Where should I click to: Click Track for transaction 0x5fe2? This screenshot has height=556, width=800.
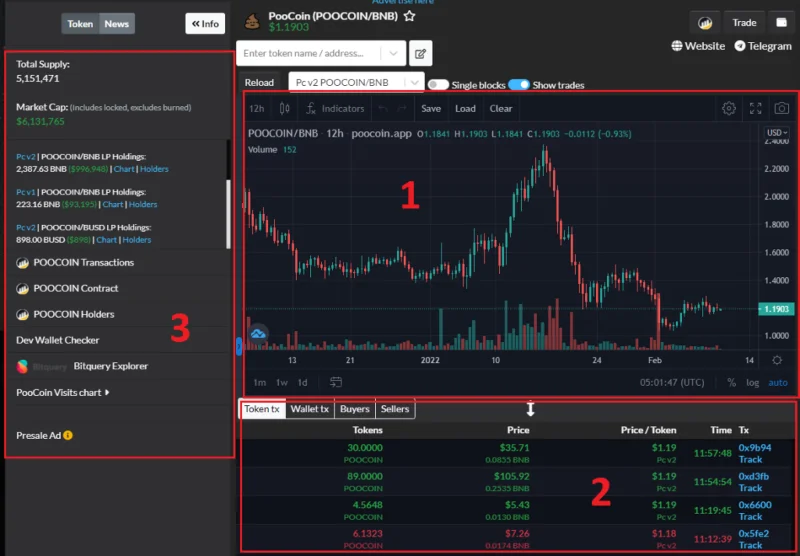click(x=751, y=545)
